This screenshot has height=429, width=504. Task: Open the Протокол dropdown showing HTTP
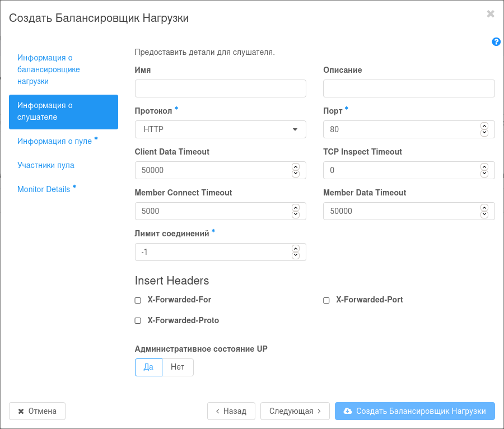click(x=221, y=129)
